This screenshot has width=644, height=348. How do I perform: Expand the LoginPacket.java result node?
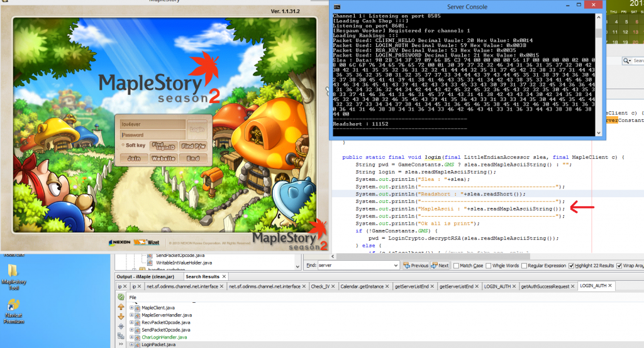click(x=131, y=345)
